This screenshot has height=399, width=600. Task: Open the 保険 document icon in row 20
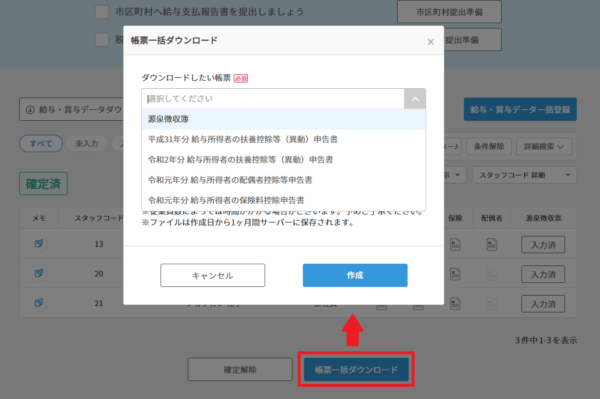[x=455, y=274]
